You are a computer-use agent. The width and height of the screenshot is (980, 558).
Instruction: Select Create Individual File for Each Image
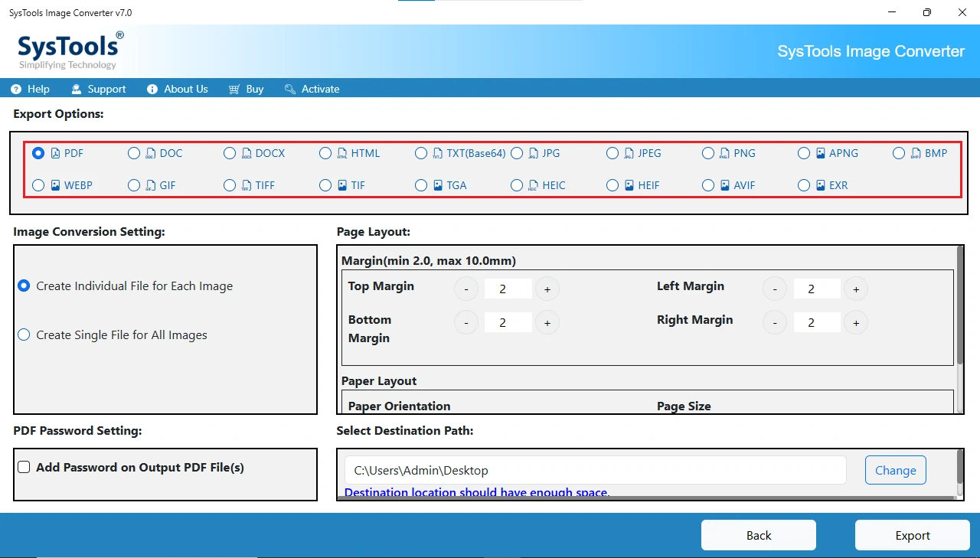pos(24,286)
